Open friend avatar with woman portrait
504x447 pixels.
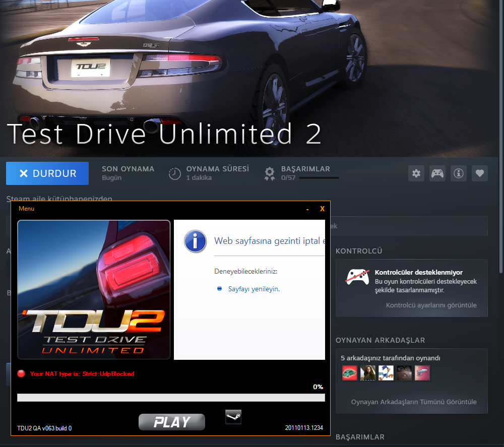pos(368,373)
